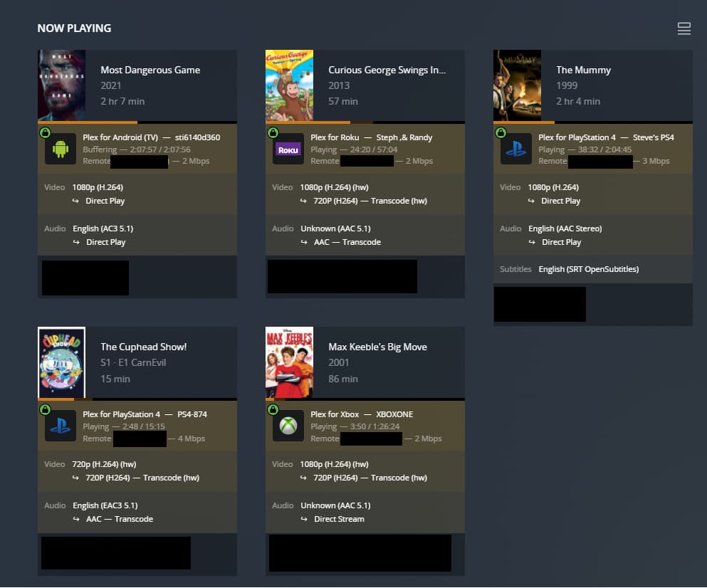Image resolution: width=707 pixels, height=588 pixels.
Task: Open the Curious George poster thumbnail
Action: 289,85
